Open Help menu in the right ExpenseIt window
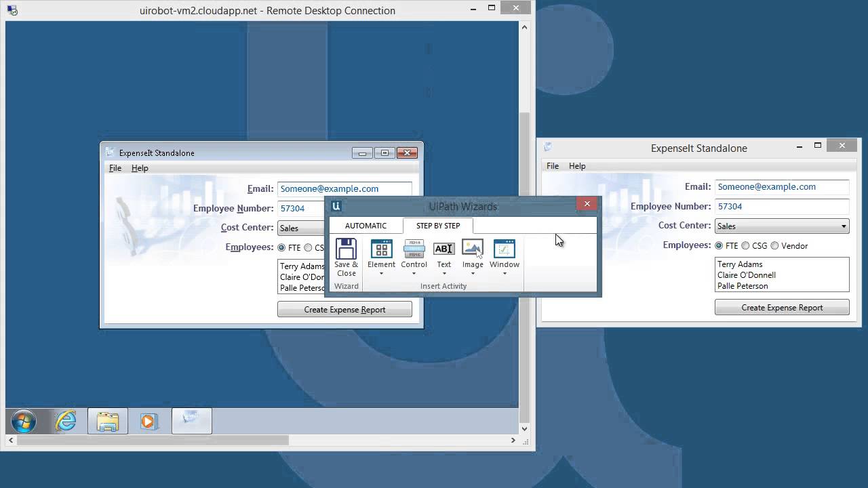 tap(577, 166)
